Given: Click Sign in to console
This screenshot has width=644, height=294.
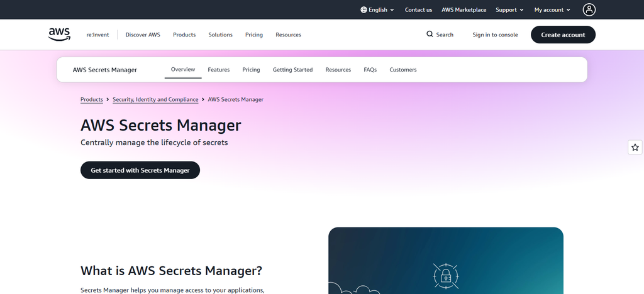Looking at the screenshot, I should (495, 35).
